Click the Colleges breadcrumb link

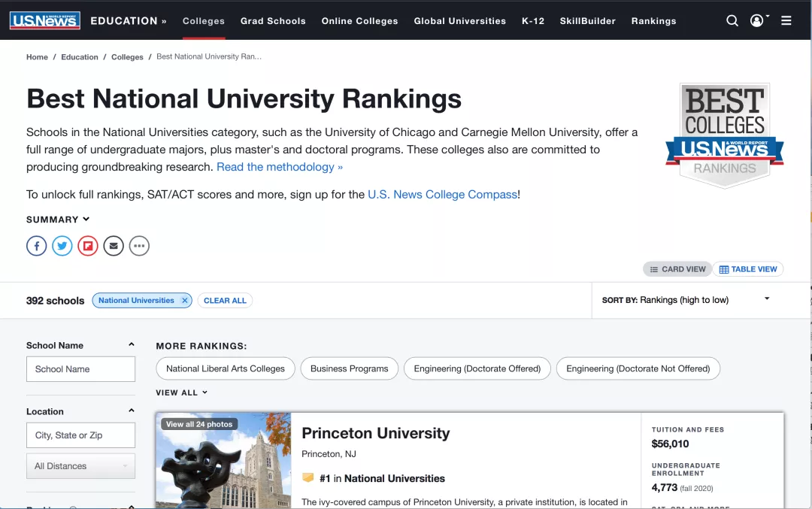[x=127, y=57]
